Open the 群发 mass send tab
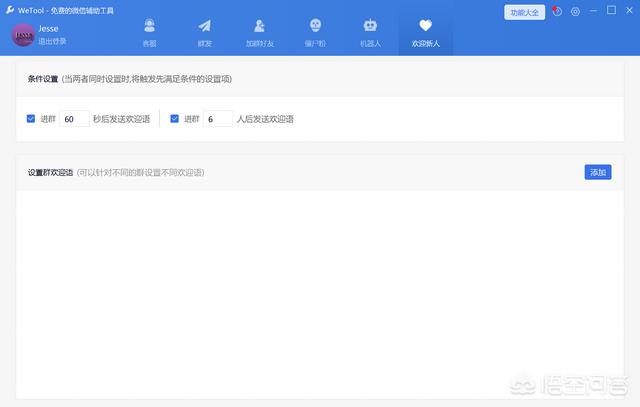This screenshot has height=407, width=640. tap(204, 32)
